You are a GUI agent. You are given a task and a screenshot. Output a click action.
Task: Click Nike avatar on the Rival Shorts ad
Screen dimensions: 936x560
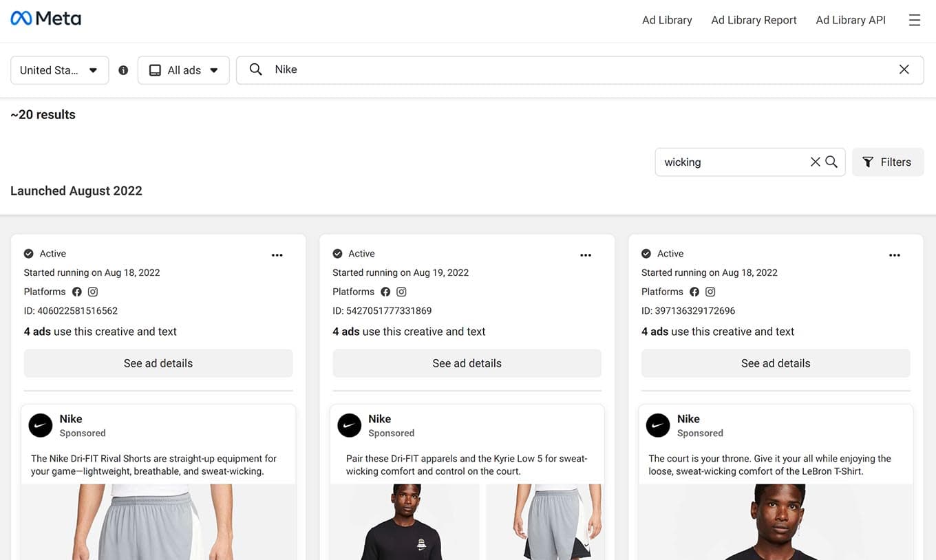point(41,426)
